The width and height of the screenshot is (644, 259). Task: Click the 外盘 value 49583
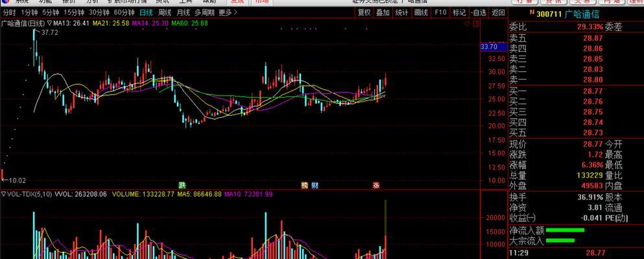(592, 186)
